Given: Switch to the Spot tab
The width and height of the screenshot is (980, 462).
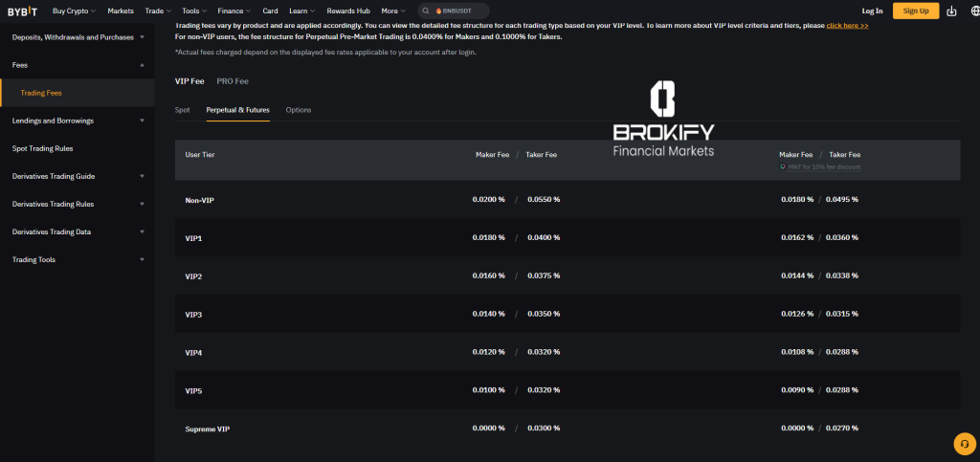Looking at the screenshot, I should pyautogui.click(x=182, y=110).
